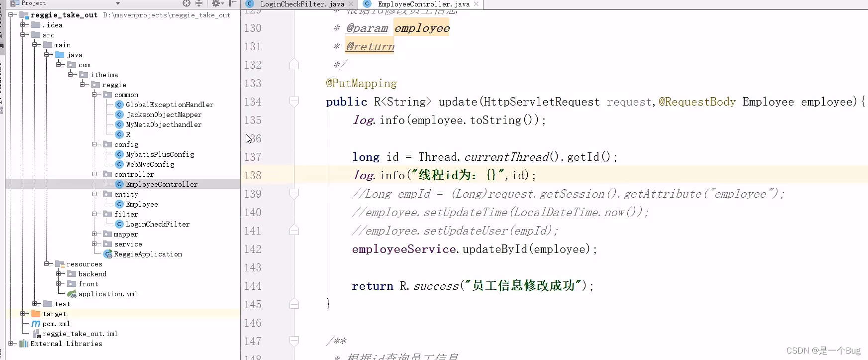This screenshot has height=360, width=868.
Task: Open GlobalExceptionHandler class
Action: click(170, 105)
